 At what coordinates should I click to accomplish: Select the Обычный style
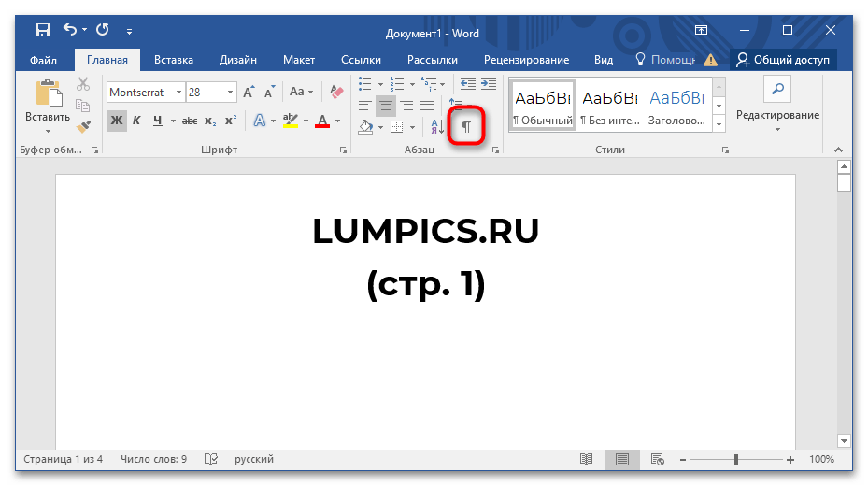pyautogui.click(x=543, y=105)
